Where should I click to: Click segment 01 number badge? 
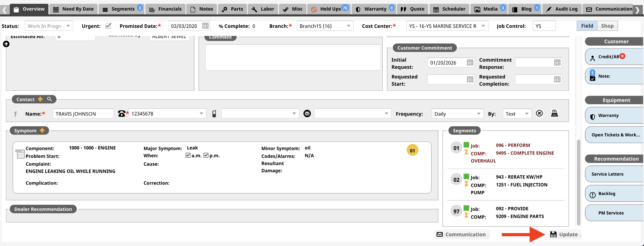tap(456, 148)
